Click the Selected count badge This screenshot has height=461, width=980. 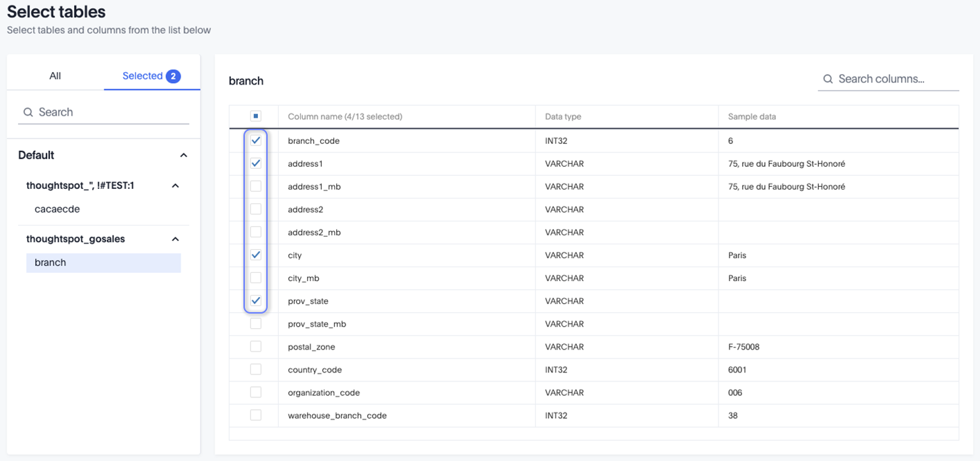click(x=173, y=76)
